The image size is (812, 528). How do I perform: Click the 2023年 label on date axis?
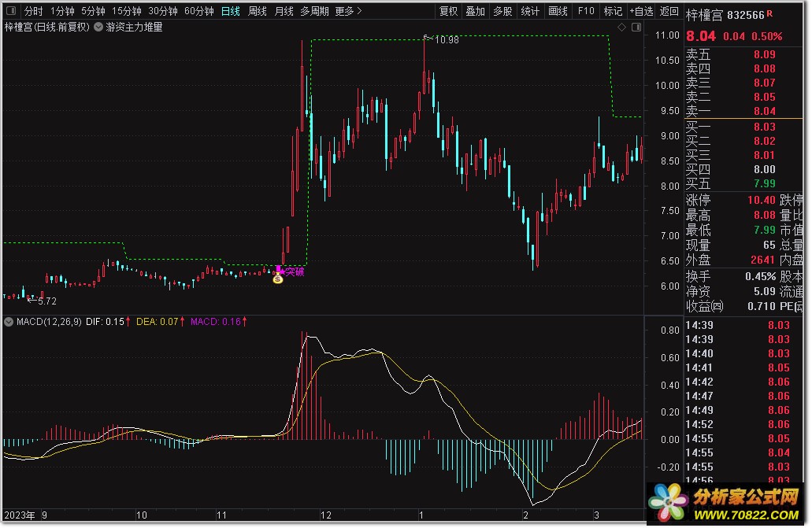tap(20, 515)
